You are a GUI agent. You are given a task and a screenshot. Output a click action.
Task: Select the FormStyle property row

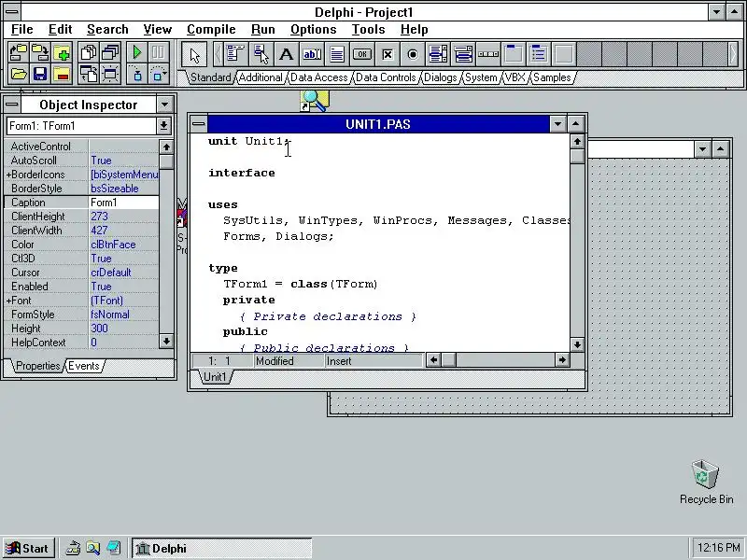point(81,315)
